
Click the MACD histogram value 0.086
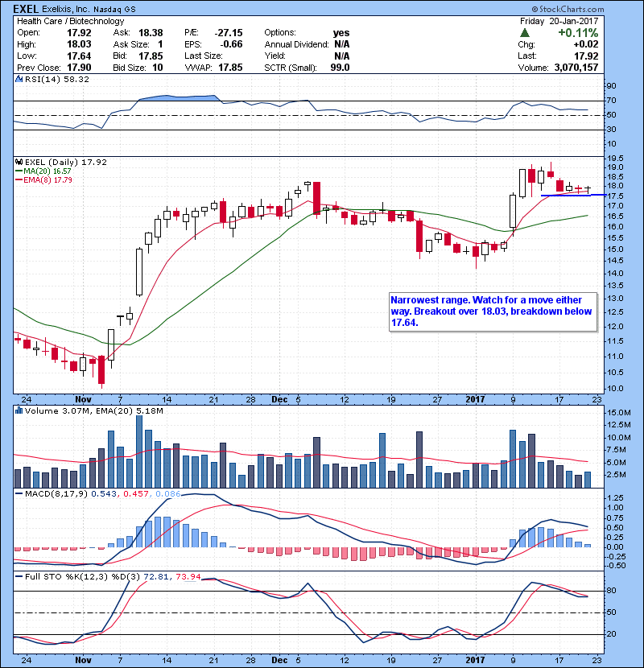[168, 494]
